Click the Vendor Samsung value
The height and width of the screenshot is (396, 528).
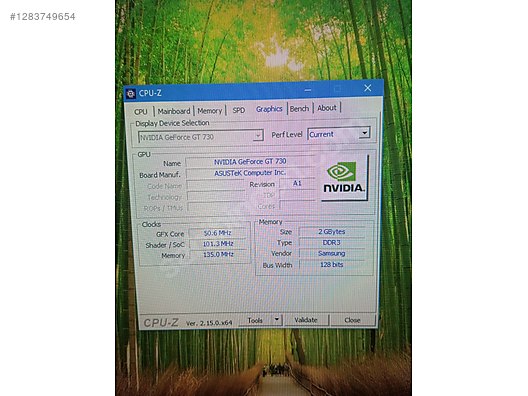click(332, 253)
